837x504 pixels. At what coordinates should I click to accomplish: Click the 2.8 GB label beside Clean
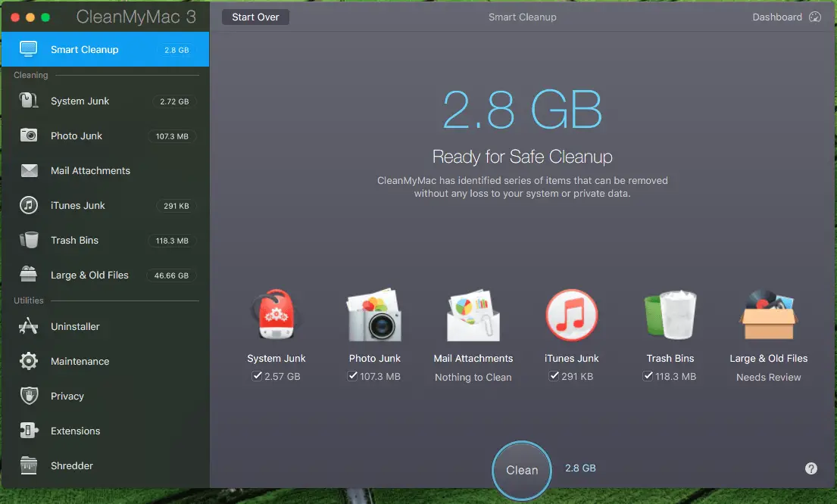pyautogui.click(x=580, y=468)
